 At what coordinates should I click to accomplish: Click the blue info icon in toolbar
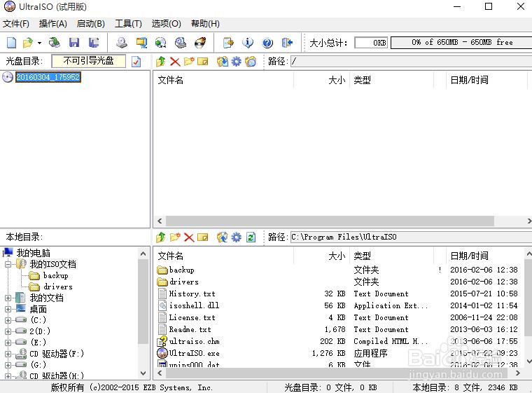[248, 43]
